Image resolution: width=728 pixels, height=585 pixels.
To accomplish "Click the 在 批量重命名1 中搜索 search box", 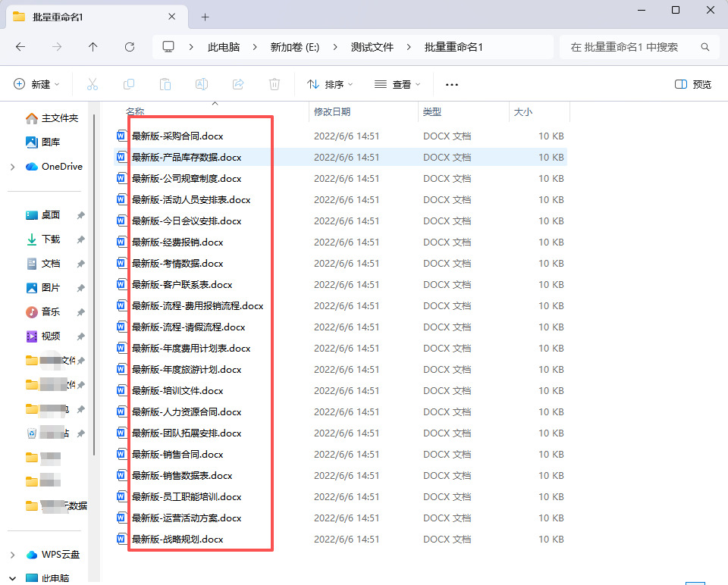I will click(641, 47).
